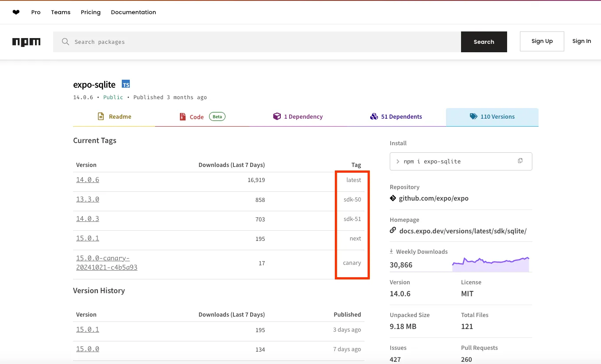Click the MIT license value

[x=467, y=294]
